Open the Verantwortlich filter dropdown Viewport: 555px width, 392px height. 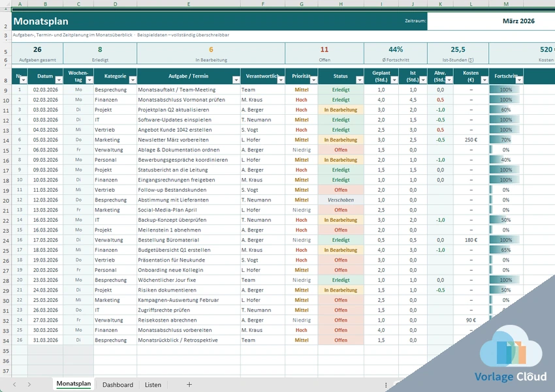[x=281, y=80]
